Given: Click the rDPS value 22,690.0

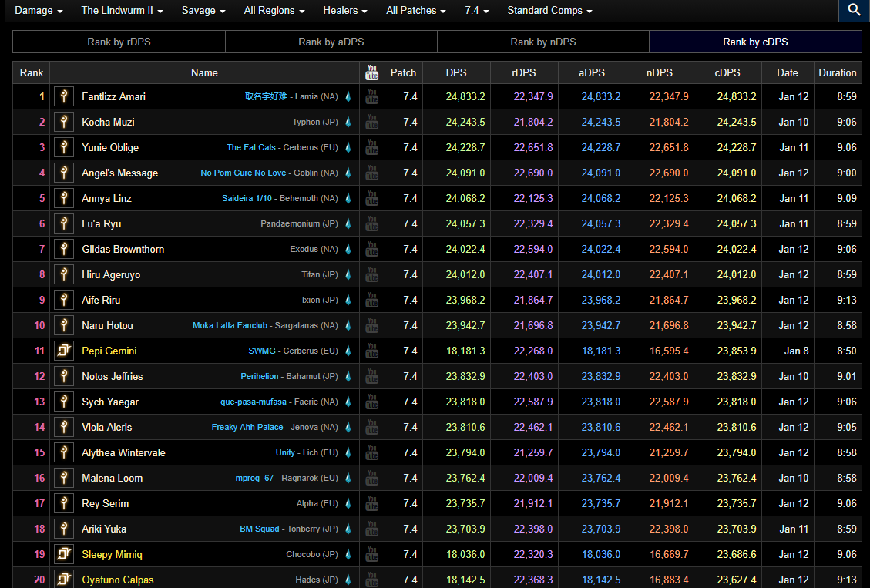Looking at the screenshot, I should (x=533, y=173).
